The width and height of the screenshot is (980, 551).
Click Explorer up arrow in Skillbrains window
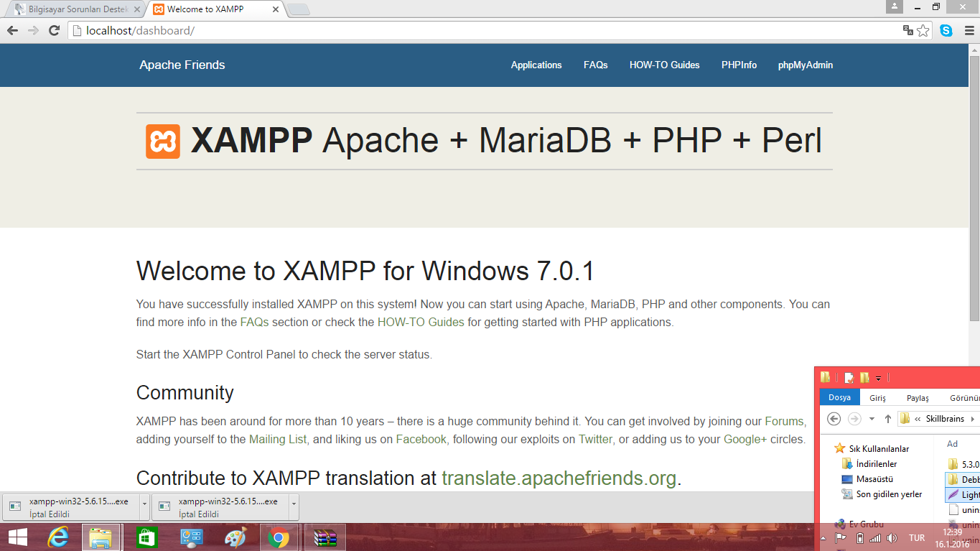[888, 418]
